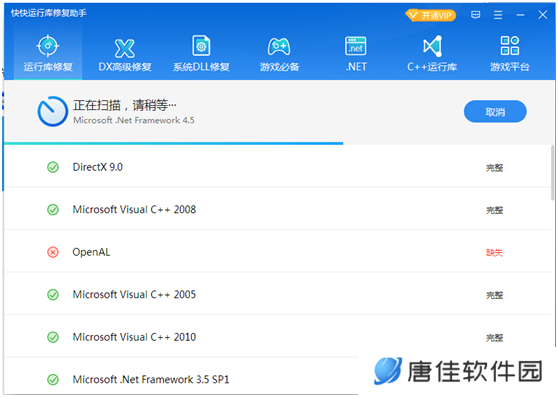Open the hamburger main menu
The image size is (558, 397).
498,15
